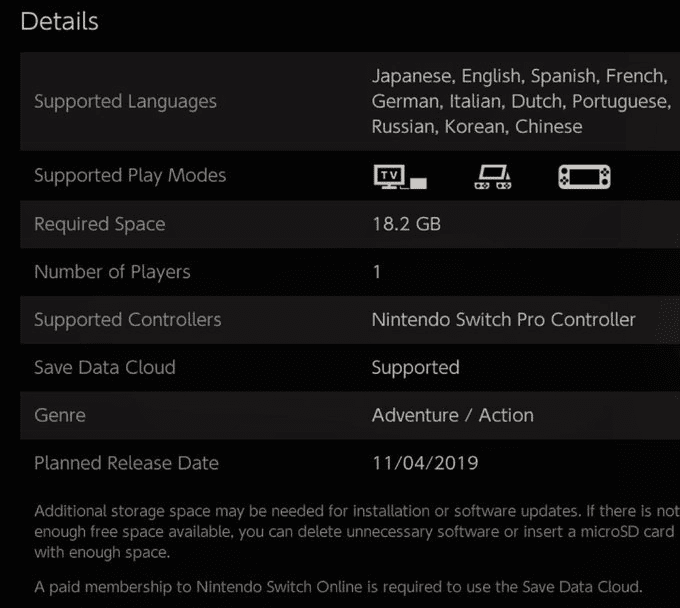The image size is (680, 608).
Task: Select the Details heading
Action: coord(60,21)
